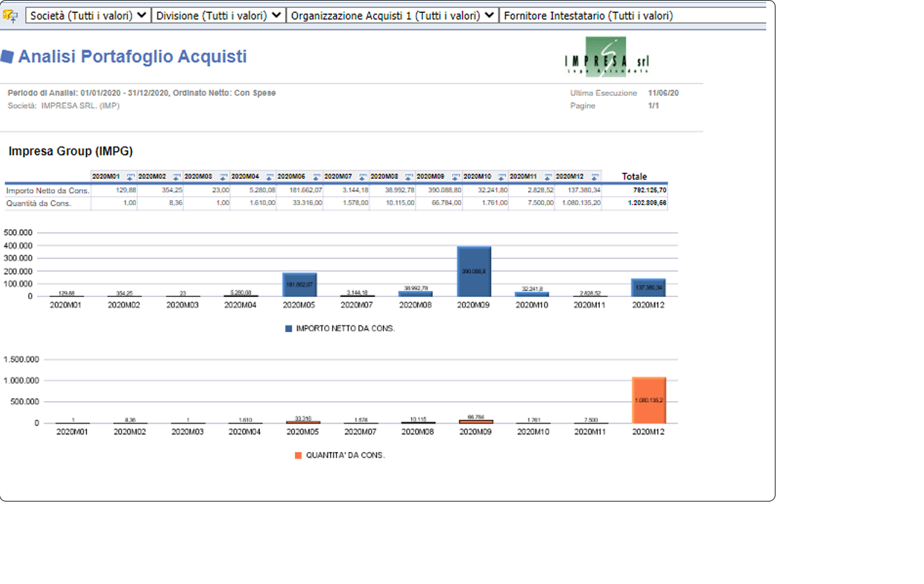The height and width of the screenshot is (584, 924).
Task: Click the drill icon beside 2020M04
Action: 269,177
